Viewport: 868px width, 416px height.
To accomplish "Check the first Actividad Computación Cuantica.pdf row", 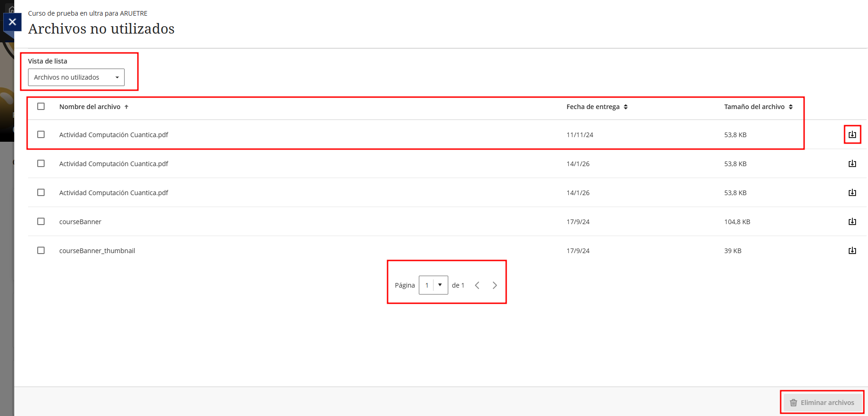I will tap(41, 134).
